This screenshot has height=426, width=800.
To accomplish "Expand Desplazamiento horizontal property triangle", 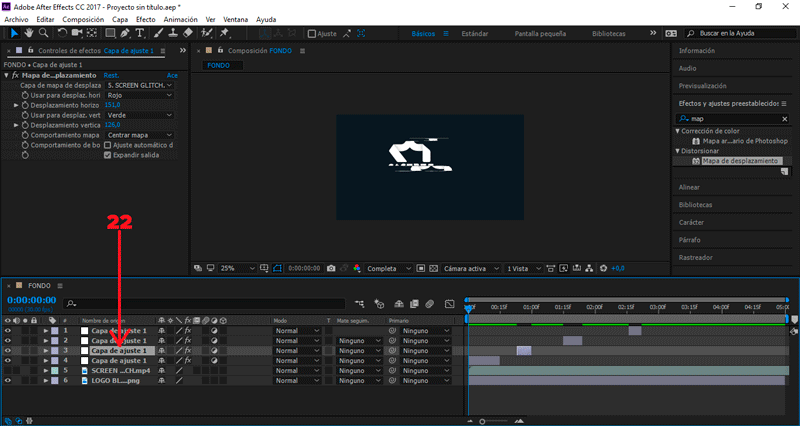I will [16, 105].
